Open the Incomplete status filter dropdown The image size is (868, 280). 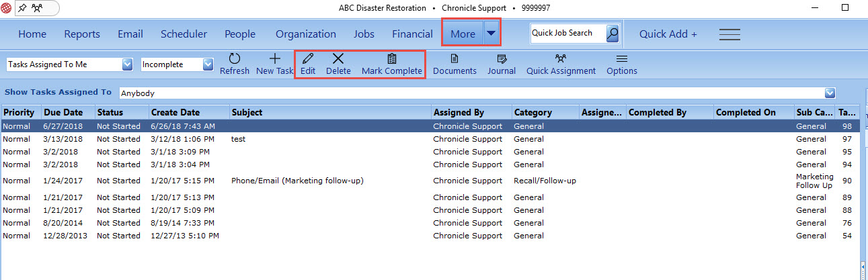pyautogui.click(x=208, y=64)
